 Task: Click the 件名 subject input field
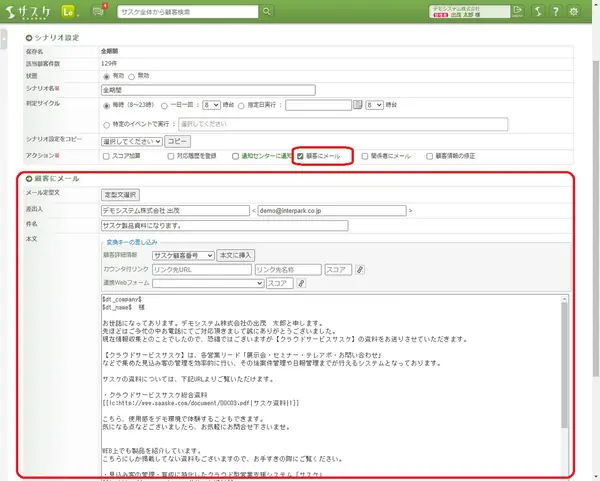click(224, 225)
